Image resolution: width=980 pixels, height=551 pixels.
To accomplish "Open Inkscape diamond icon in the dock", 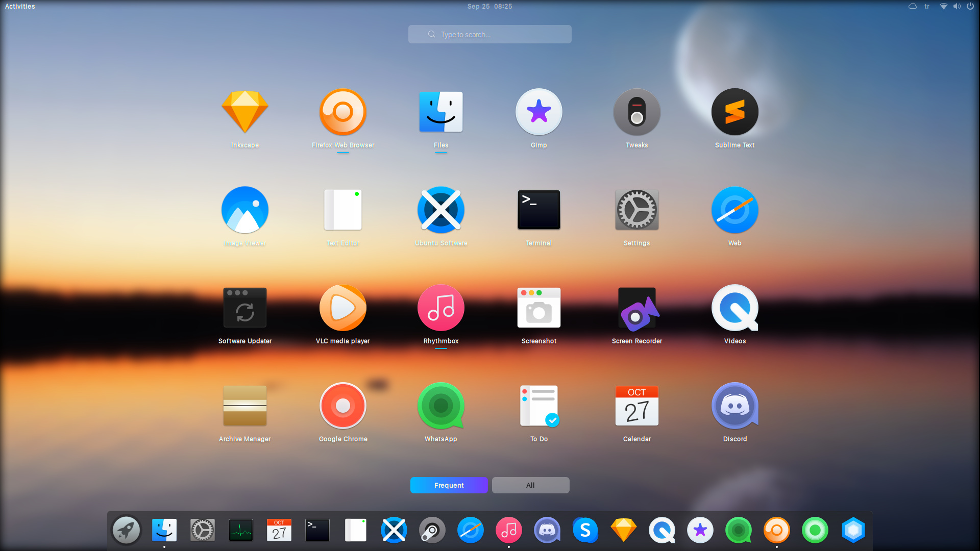I will [x=624, y=531].
